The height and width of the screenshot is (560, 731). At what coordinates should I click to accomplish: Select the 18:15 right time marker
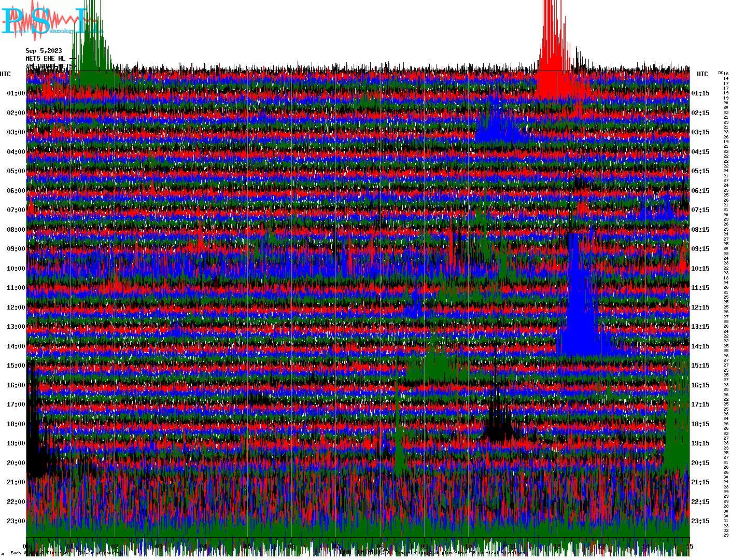click(700, 424)
